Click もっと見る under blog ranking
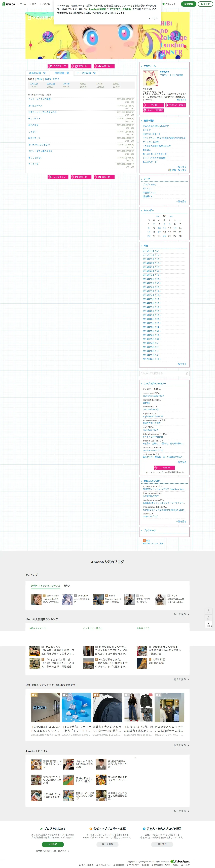The image size is (215, 868). pyautogui.click(x=181, y=614)
